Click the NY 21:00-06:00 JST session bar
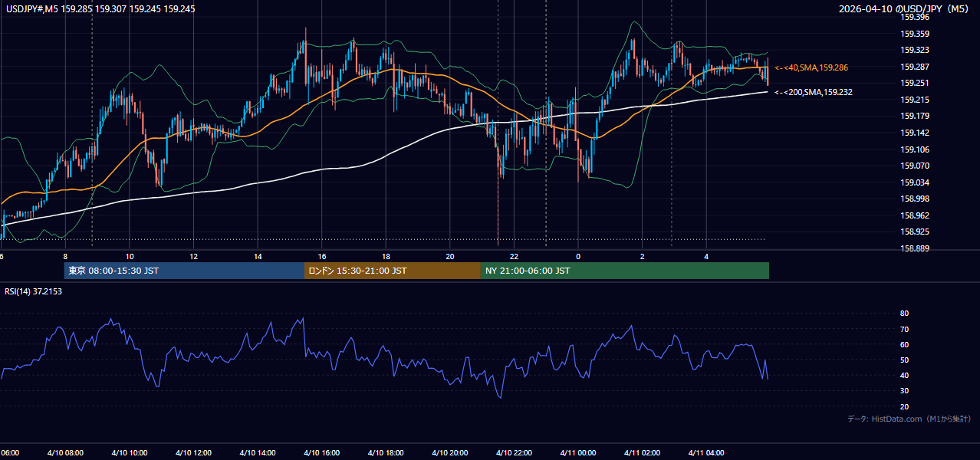Viewport: 980px width, 460px height. point(625,271)
